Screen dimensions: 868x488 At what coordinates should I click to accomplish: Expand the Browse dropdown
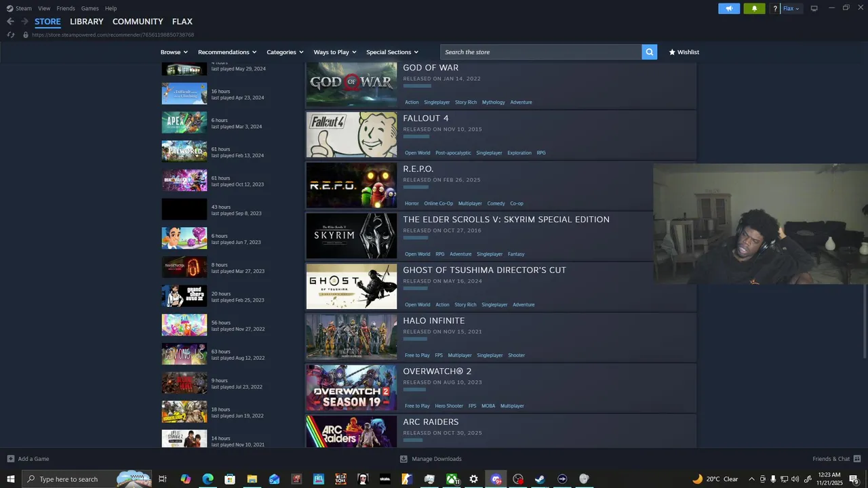click(x=174, y=52)
